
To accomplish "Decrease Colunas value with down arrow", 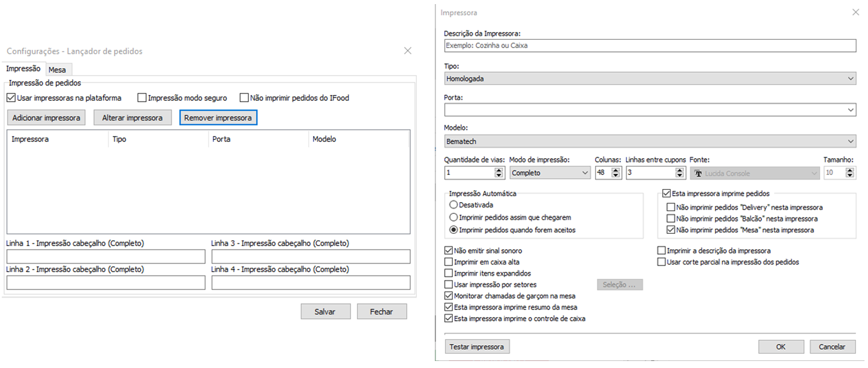I will click(615, 176).
